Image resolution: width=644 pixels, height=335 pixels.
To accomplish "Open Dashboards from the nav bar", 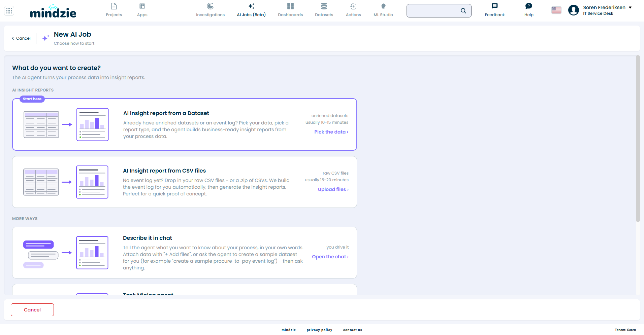I will coord(290,15).
